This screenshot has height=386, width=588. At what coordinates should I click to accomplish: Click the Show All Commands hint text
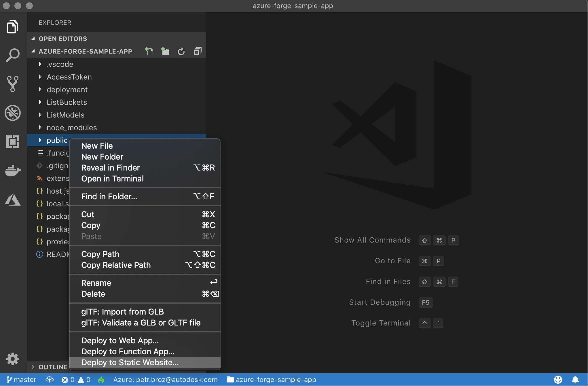372,240
